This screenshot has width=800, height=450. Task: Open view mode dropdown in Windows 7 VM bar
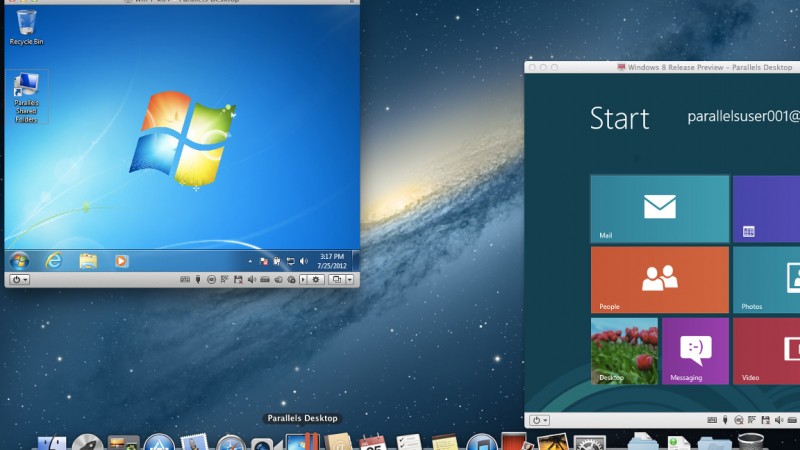click(x=340, y=280)
